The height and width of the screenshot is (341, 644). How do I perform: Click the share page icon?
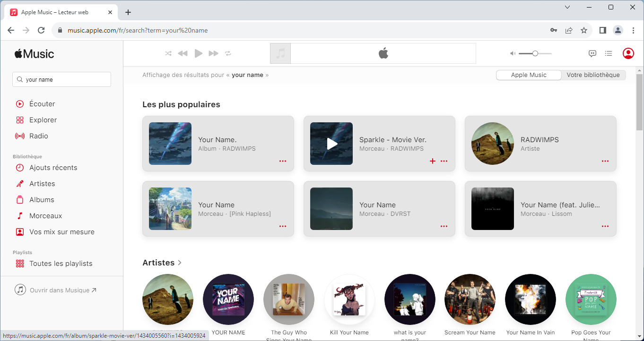pyautogui.click(x=569, y=30)
